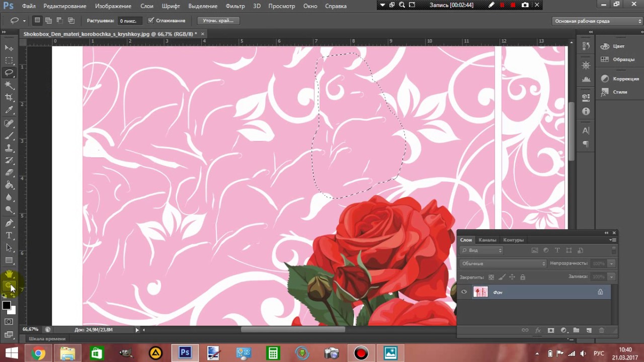This screenshot has height=362, width=644.
Task: Toggle the Сглаживание checkbox
Action: pos(151,21)
